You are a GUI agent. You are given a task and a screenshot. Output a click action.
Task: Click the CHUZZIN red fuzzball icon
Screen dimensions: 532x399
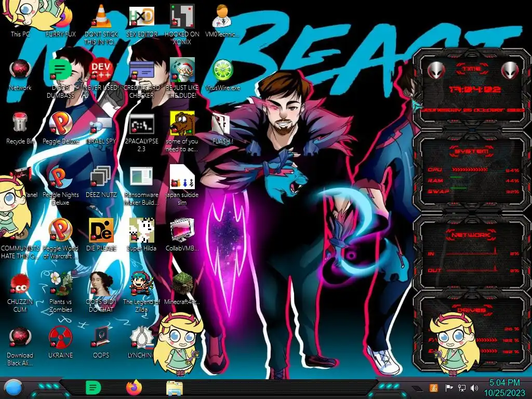20,284
